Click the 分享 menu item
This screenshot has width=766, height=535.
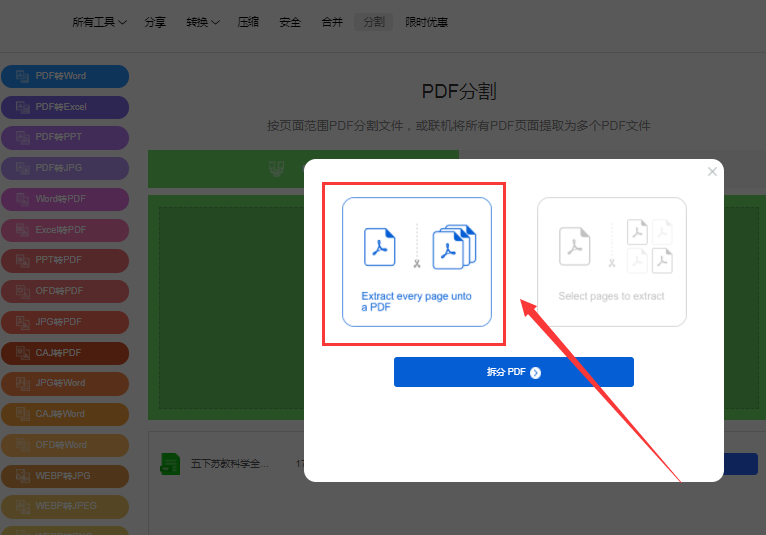point(155,22)
